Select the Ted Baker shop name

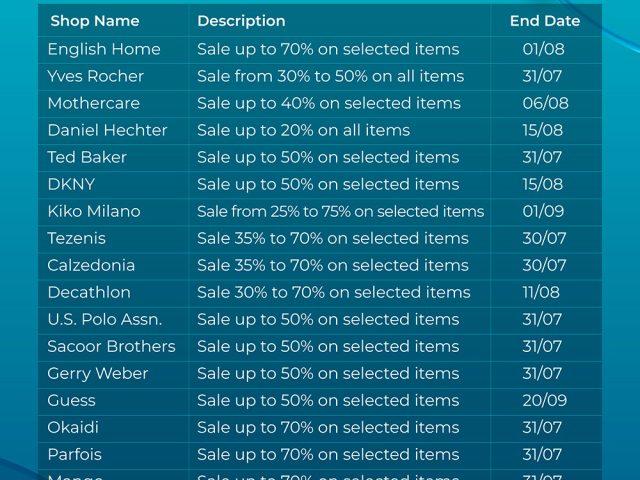[x=87, y=157]
